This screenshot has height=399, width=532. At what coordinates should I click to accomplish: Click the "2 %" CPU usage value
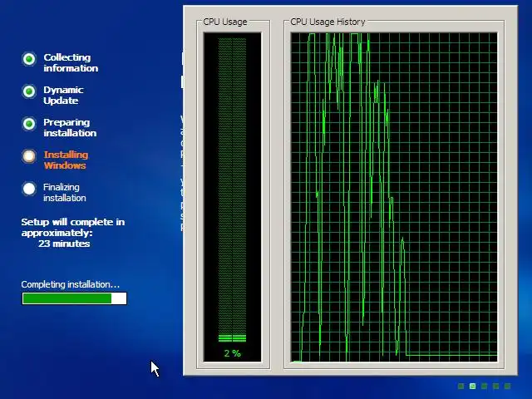[233, 353]
